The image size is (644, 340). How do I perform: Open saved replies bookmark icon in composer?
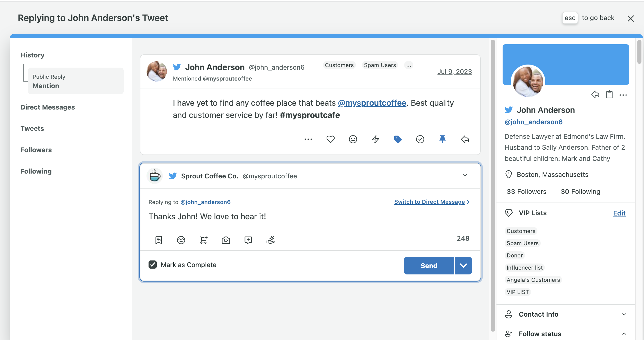[x=159, y=240]
